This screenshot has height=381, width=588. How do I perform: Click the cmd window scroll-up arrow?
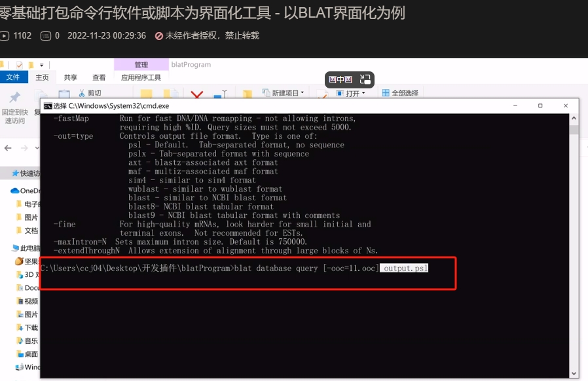574,118
